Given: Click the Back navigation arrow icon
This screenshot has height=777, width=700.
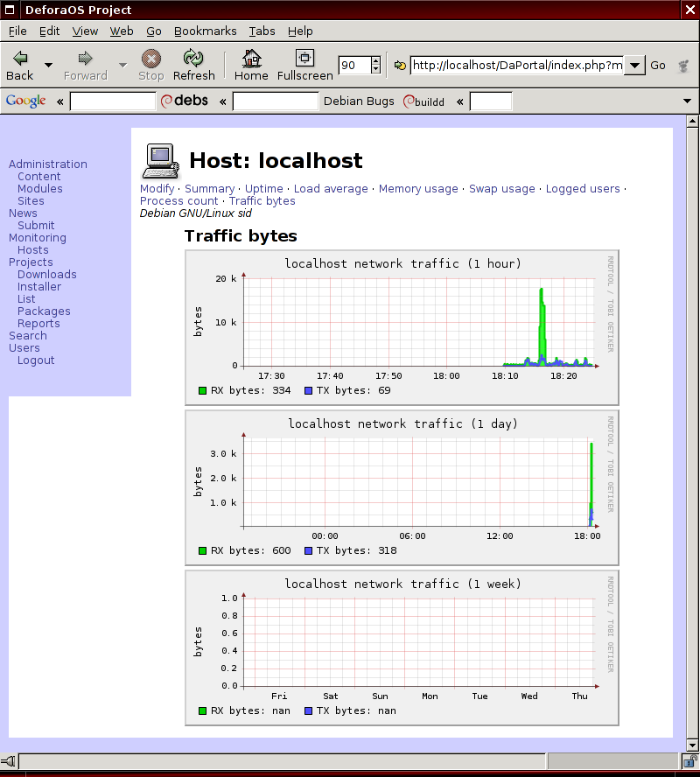Looking at the screenshot, I should click(x=19, y=59).
